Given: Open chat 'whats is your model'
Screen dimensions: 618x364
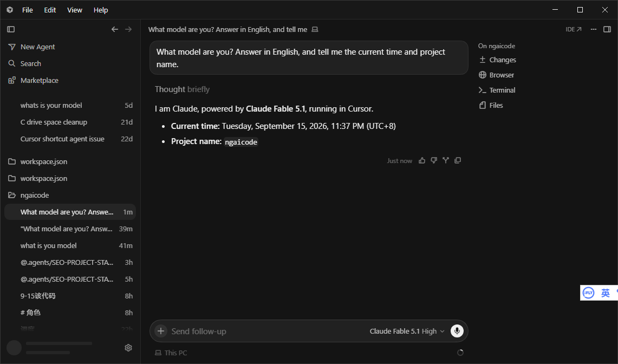Looking at the screenshot, I should (x=70, y=105).
